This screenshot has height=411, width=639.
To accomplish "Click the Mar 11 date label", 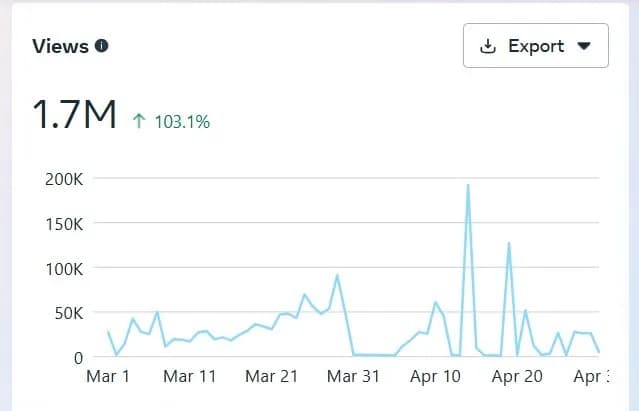I will point(189,377).
